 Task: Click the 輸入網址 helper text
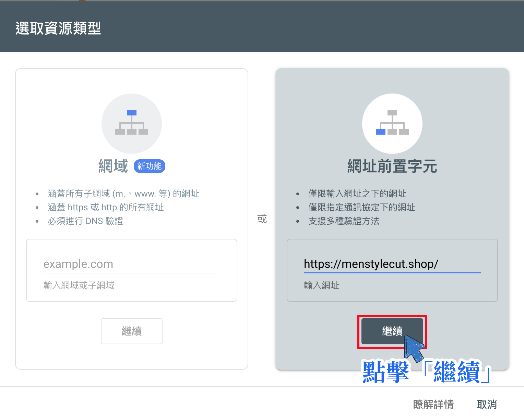(322, 285)
